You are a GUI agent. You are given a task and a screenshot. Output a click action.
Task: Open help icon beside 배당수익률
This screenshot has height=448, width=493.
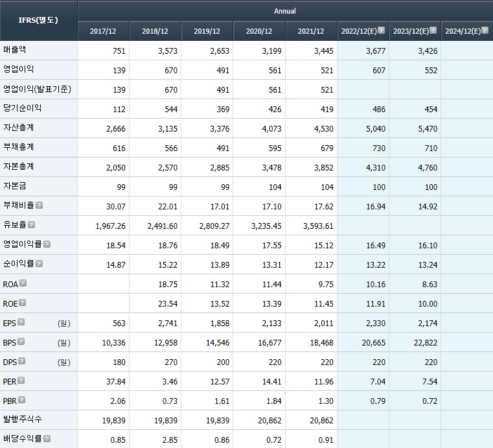point(47,438)
